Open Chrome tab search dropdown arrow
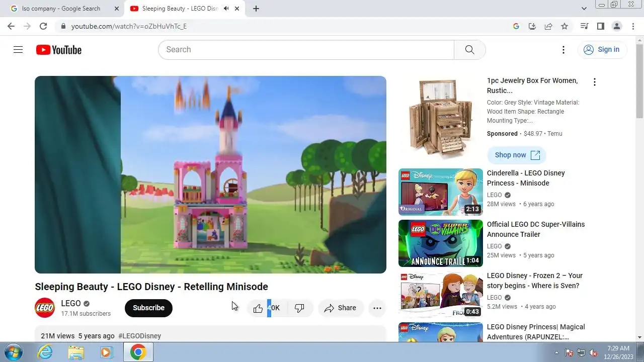Viewport: 644px width, 362px height. pyautogui.click(x=584, y=9)
